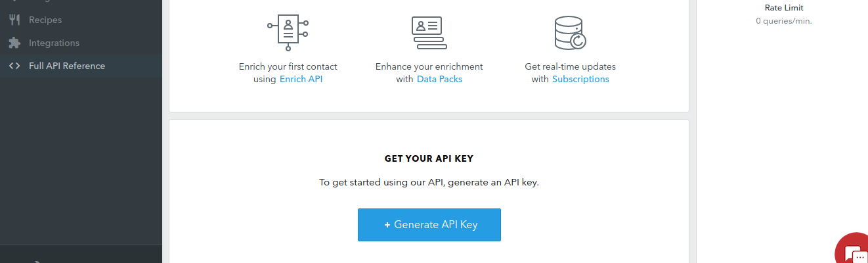Click the 'Enrich your first contact' text
The height and width of the screenshot is (263, 868).
[x=288, y=66]
